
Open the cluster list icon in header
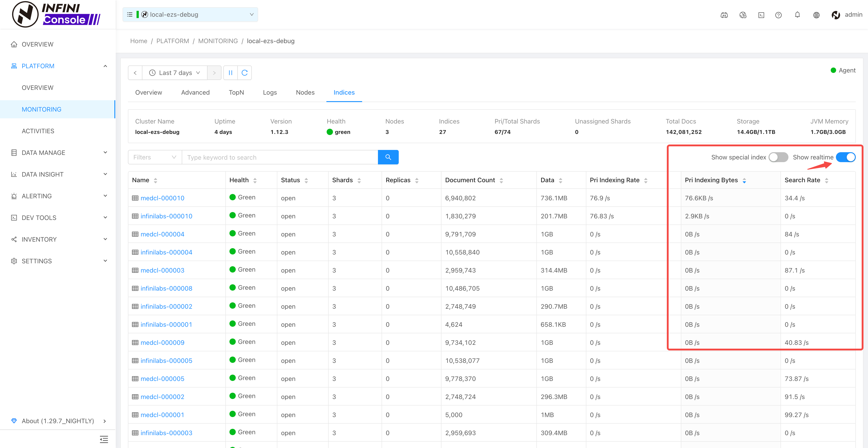tap(129, 14)
